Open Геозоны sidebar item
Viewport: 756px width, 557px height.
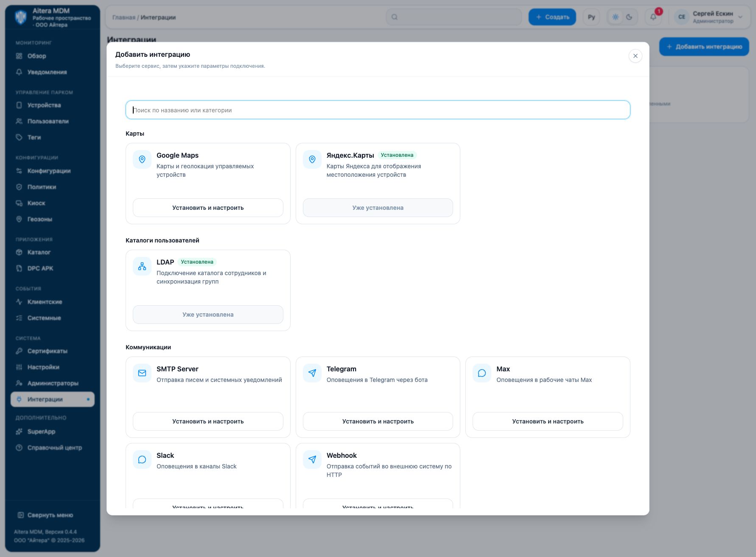coord(53,219)
